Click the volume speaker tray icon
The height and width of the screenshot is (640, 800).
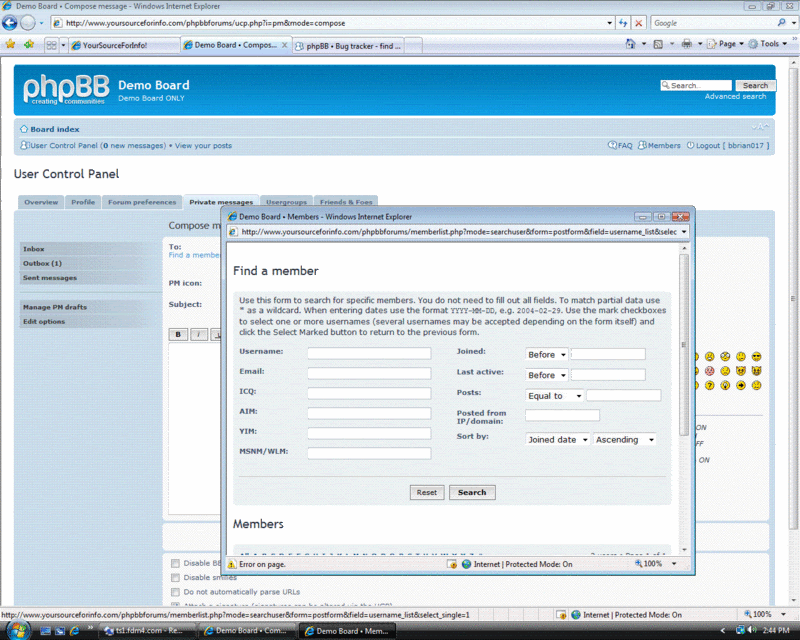pos(753,630)
